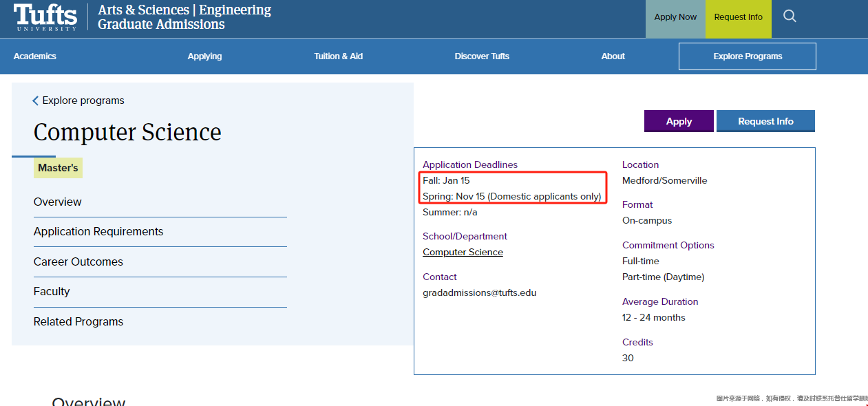
Task: Click the 'Summer: n/a' deadline text
Action: (x=450, y=213)
